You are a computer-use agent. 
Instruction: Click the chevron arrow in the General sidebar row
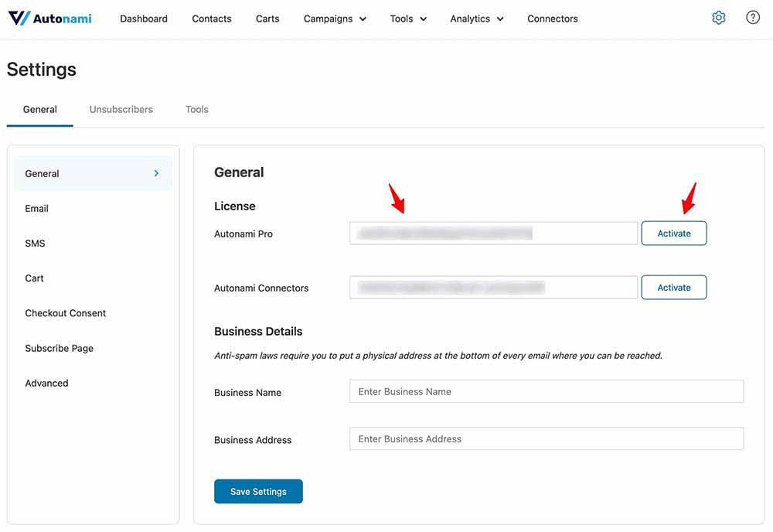[x=156, y=173]
